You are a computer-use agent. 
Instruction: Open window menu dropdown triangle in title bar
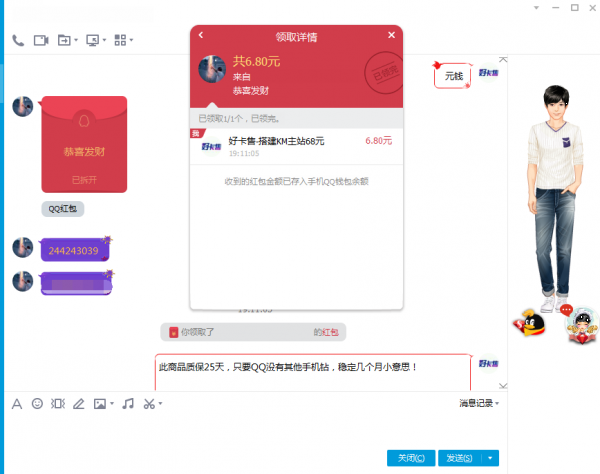click(x=536, y=8)
